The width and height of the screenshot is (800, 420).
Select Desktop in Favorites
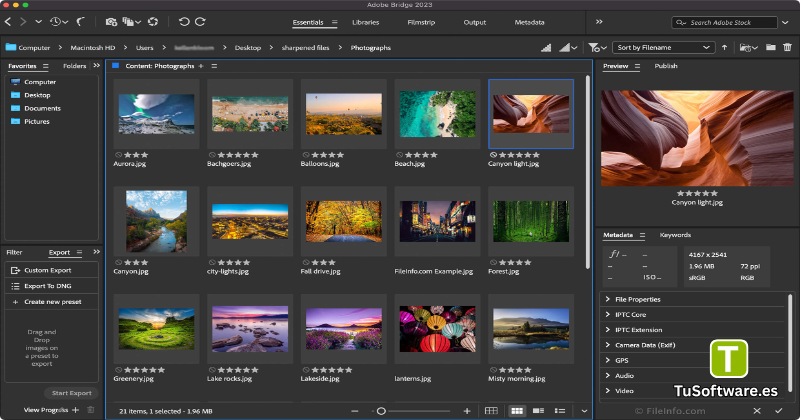(37, 95)
